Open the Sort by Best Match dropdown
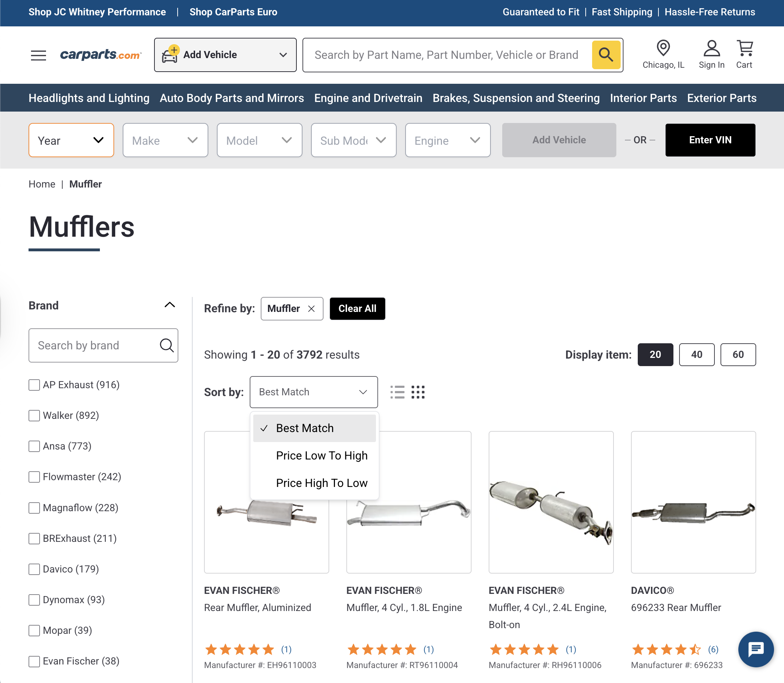Screen dimensions: 784x683 (x=314, y=392)
